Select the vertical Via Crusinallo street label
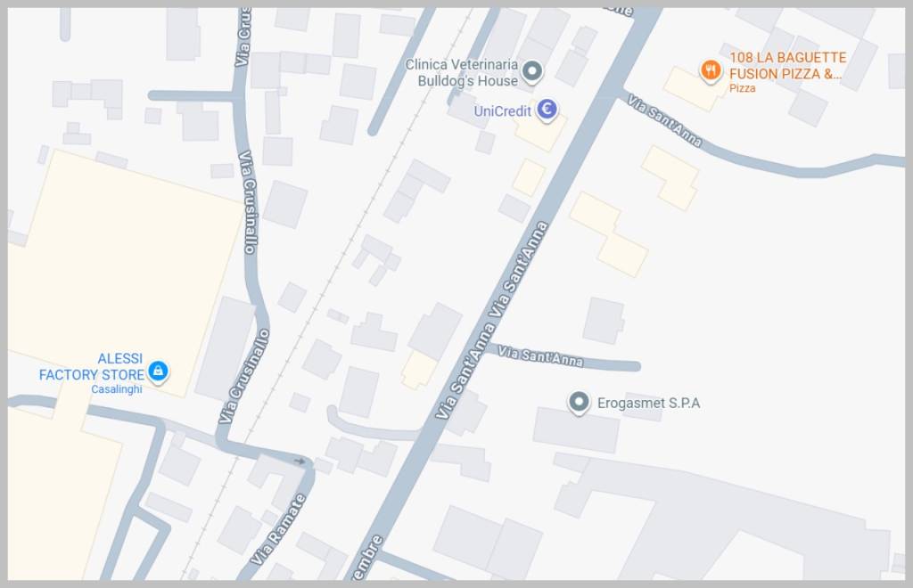This screenshot has height=588, width=913. (x=248, y=202)
